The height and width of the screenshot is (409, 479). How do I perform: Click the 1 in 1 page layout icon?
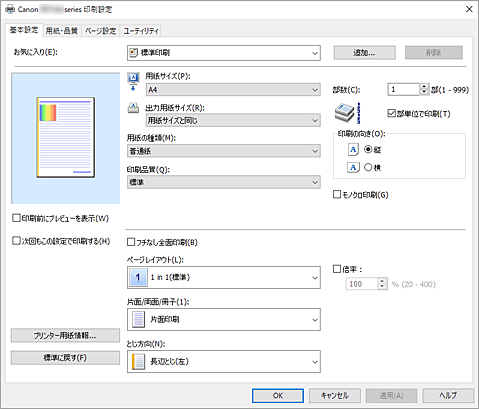[x=138, y=277]
